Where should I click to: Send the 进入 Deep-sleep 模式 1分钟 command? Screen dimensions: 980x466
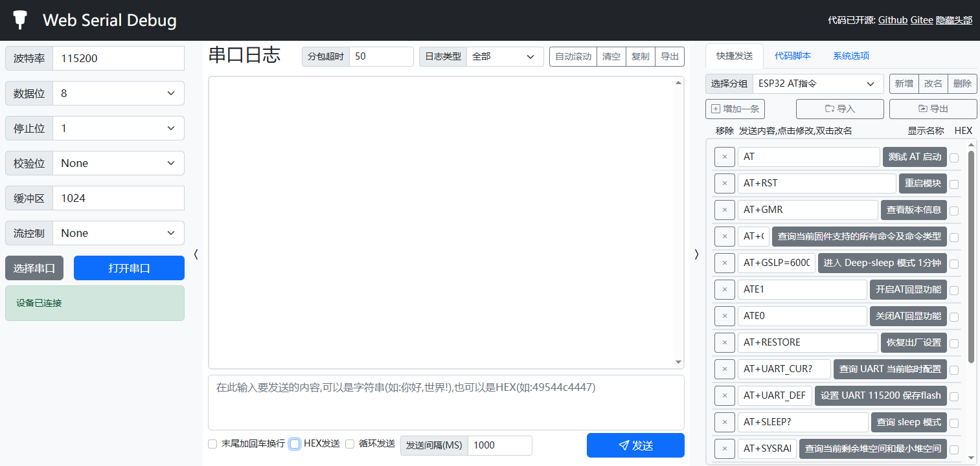(882, 263)
